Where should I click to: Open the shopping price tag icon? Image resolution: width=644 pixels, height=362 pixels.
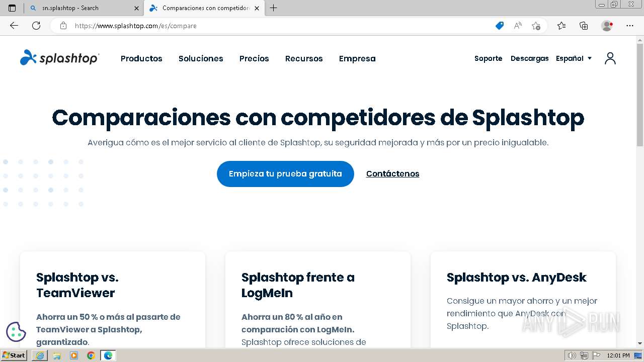pyautogui.click(x=500, y=26)
